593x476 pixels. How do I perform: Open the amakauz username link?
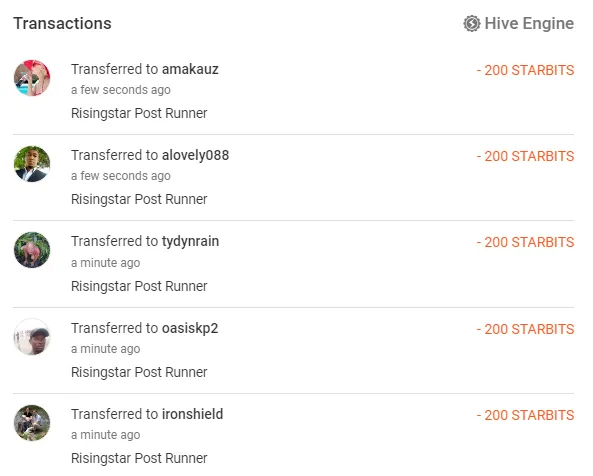[190, 70]
